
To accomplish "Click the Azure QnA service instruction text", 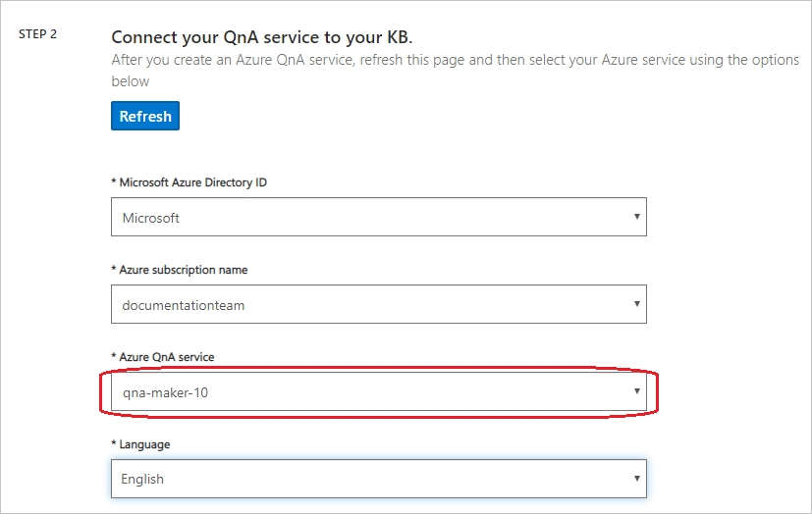I will pyautogui.click(x=456, y=71).
